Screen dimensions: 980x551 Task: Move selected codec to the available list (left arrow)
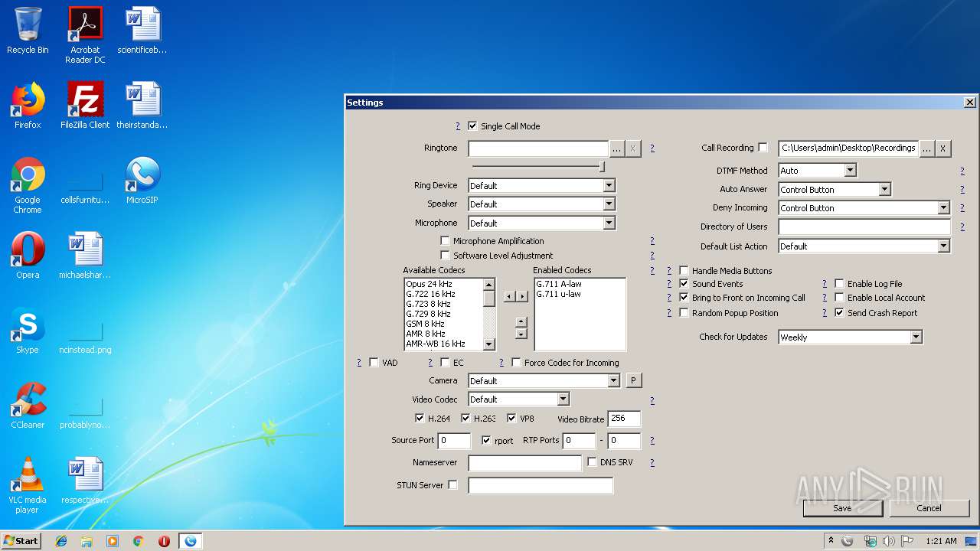509,296
